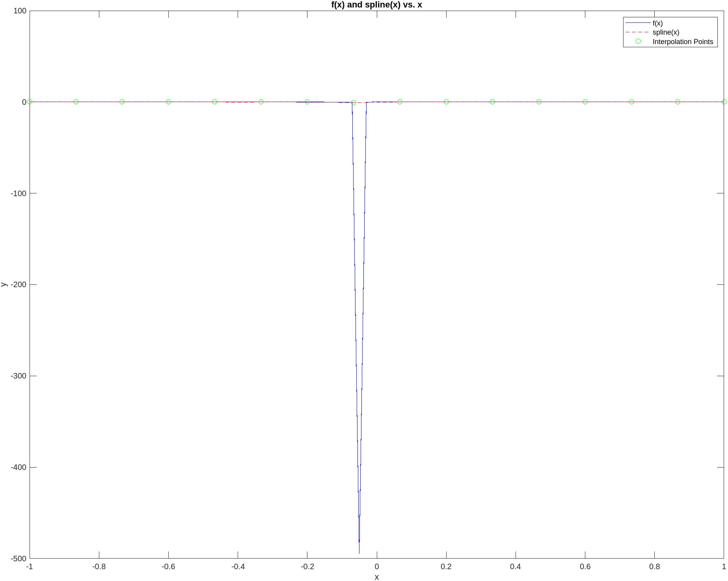Click the bottom tip of the blue f(x) spike
The height and width of the screenshot is (581, 728).
[359, 553]
